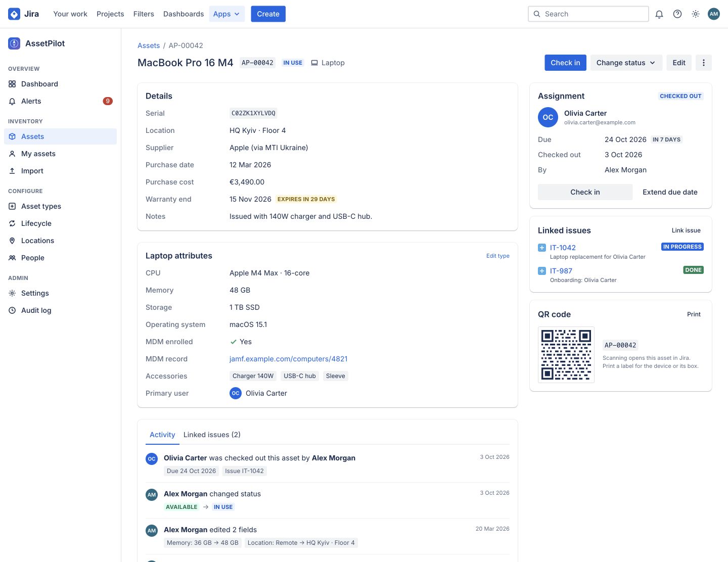Open the Projects menu
The width and height of the screenshot is (728, 562).
110,14
